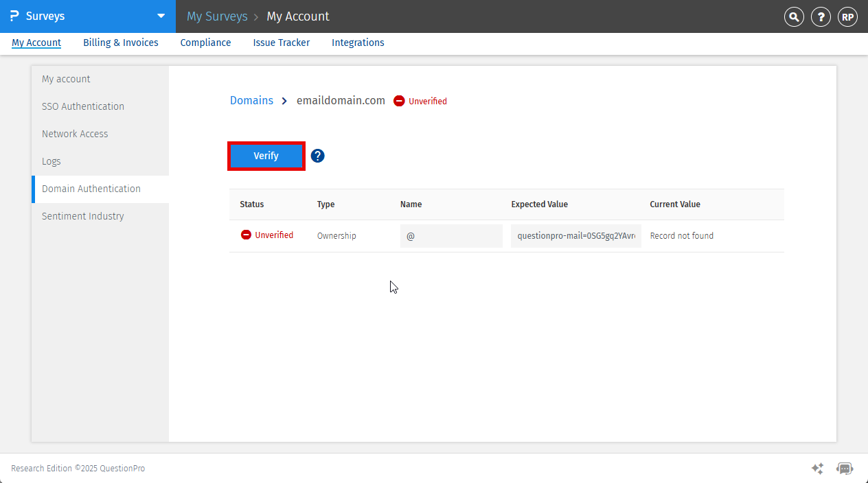Click the Expected Value field questionpro-mail
The image size is (868, 483).
(x=575, y=235)
